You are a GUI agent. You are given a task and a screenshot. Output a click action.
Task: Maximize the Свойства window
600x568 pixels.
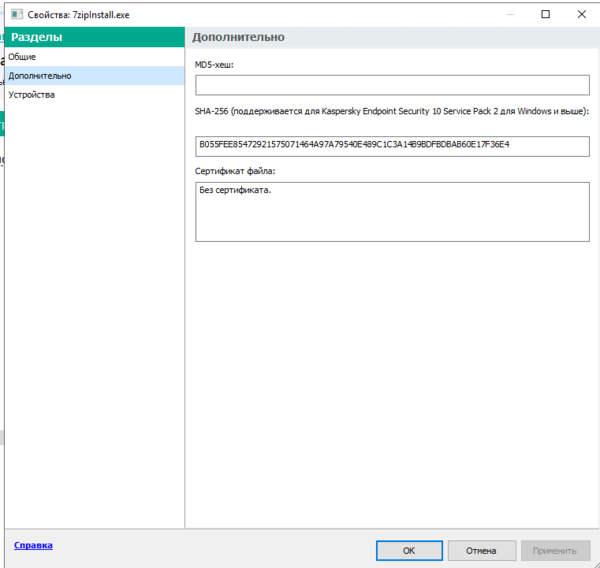[546, 14]
